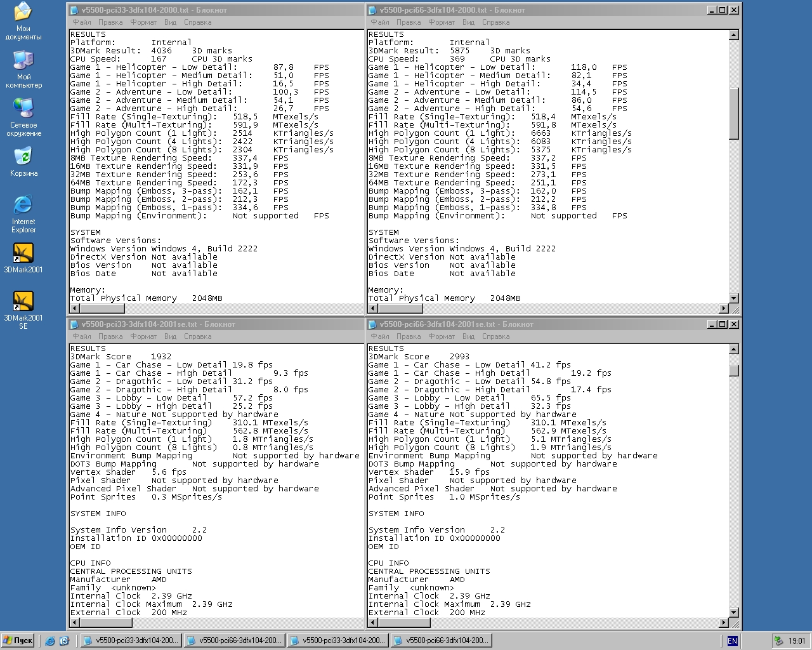Image resolution: width=812 pixels, height=650 pixels.
Task: Open Формат menu in the pci33-3dfx104-2000.txt window
Action: 143,22
